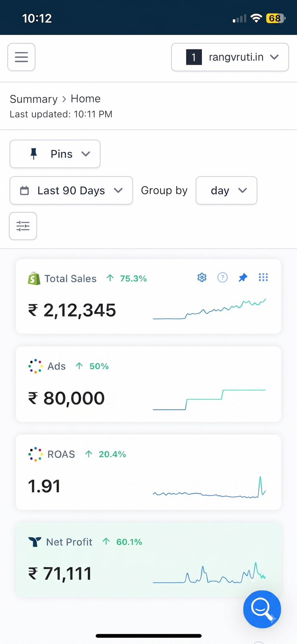Open the filter sliders settings button
The image size is (297, 644).
23,226
